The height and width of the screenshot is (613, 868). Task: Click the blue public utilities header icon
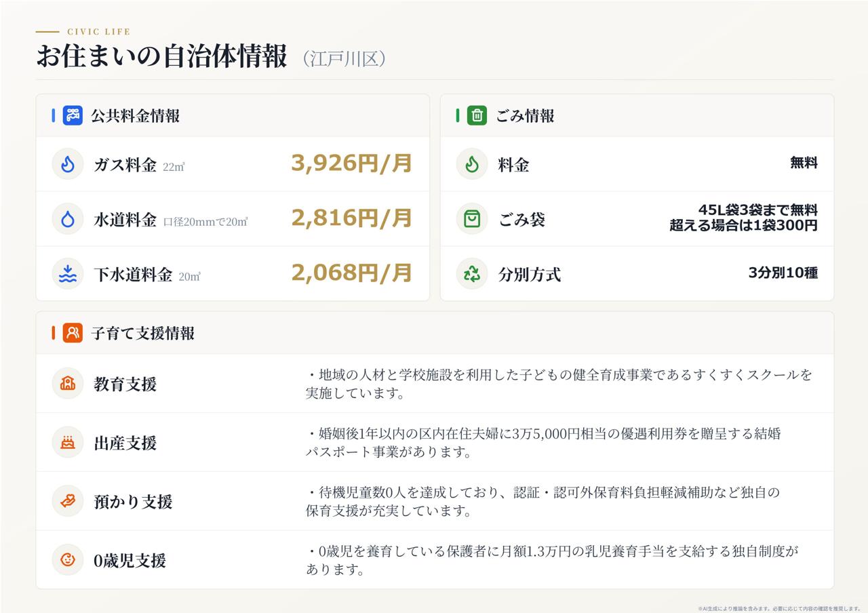point(73,115)
